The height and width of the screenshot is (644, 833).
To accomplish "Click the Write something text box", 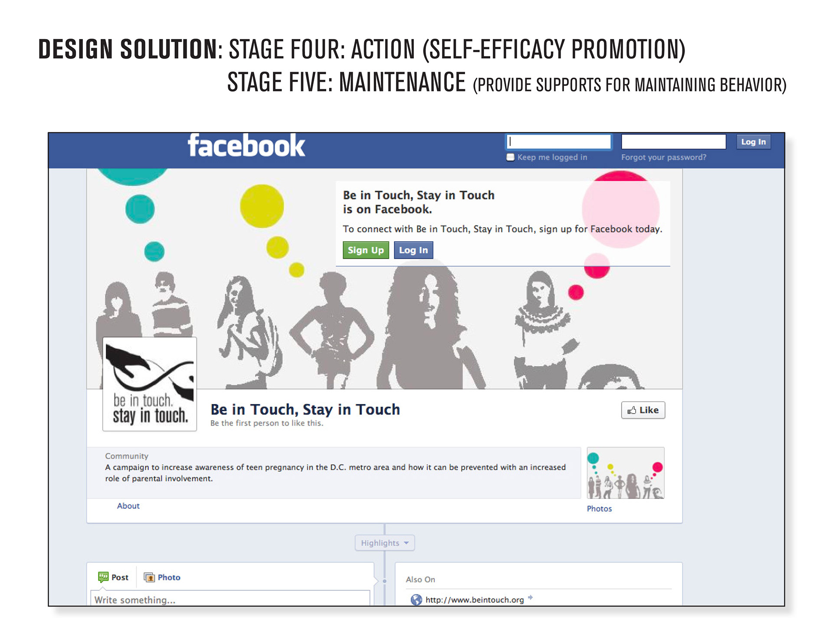I will coord(230,599).
